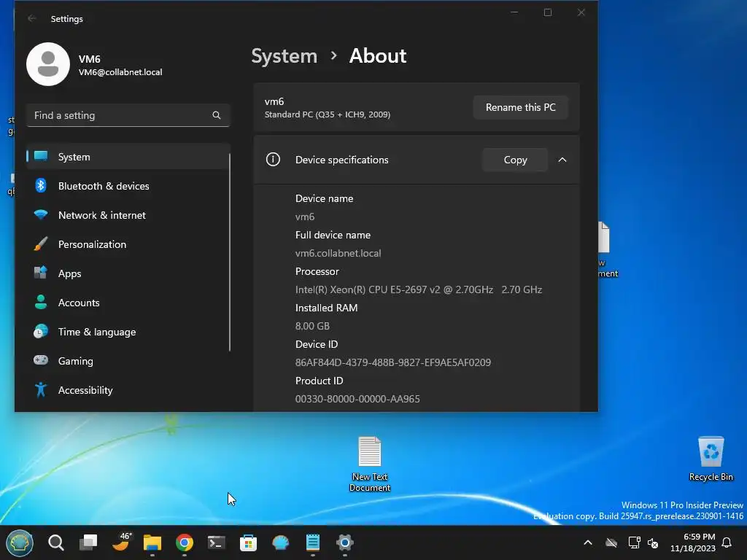
Task: Click the Gaming controller icon
Action: (x=41, y=360)
